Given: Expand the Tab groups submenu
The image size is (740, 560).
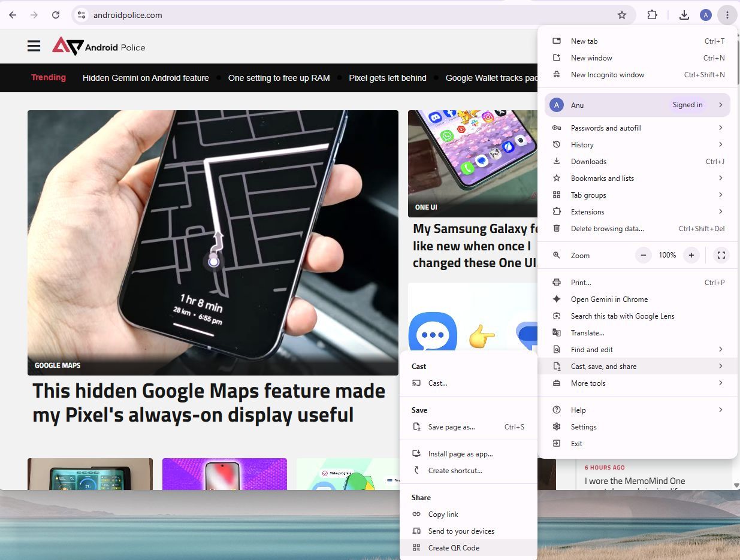Looking at the screenshot, I should [638, 195].
